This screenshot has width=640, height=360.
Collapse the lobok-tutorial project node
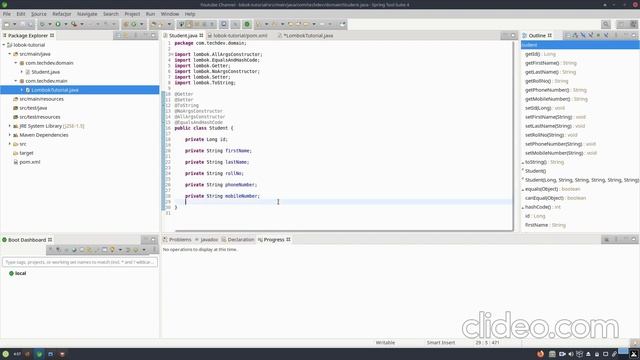click(4, 45)
